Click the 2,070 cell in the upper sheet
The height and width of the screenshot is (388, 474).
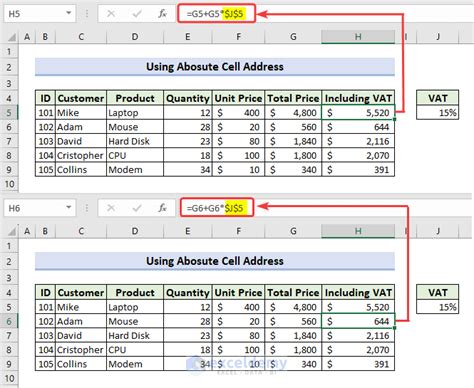pyautogui.click(x=358, y=156)
